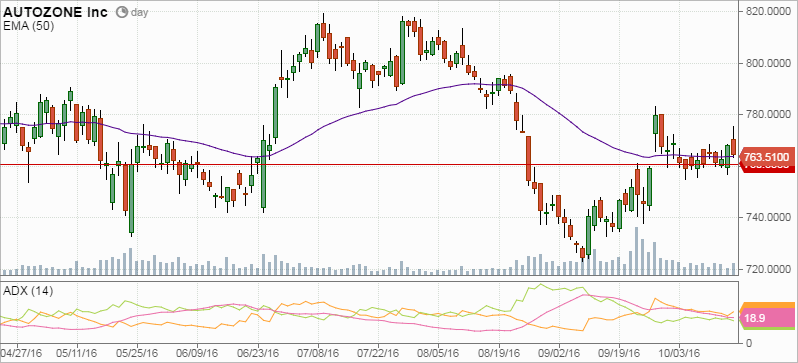
Task: Click the 'day' interval label
Action: tap(139, 12)
